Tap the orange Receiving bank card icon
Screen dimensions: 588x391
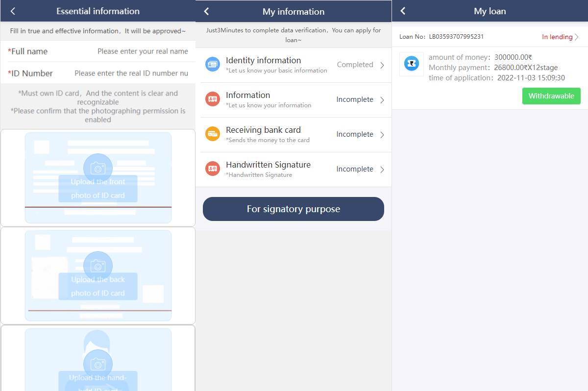pyautogui.click(x=213, y=134)
